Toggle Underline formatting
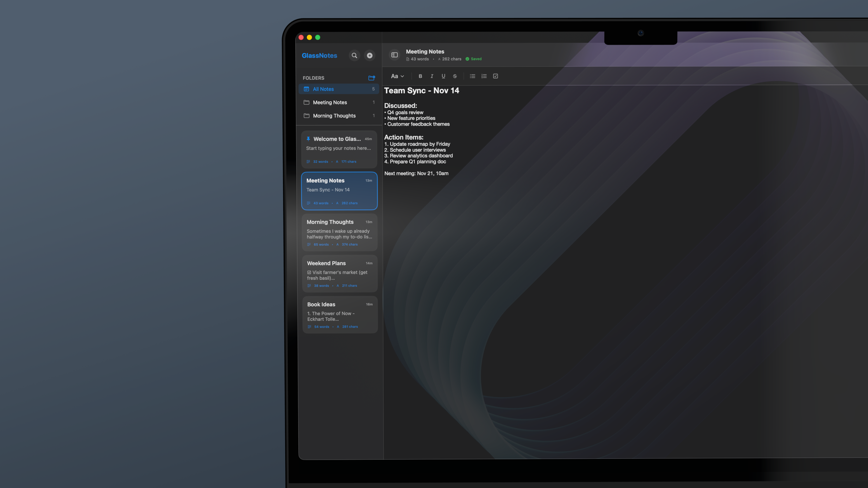The height and width of the screenshot is (488, 868). (443, 76)
